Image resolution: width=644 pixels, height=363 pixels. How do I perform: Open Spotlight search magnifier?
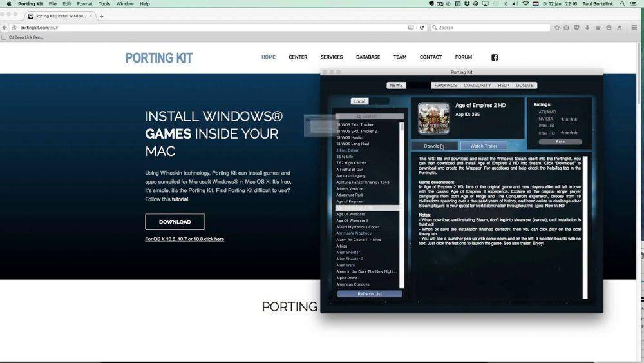point(623,4)
